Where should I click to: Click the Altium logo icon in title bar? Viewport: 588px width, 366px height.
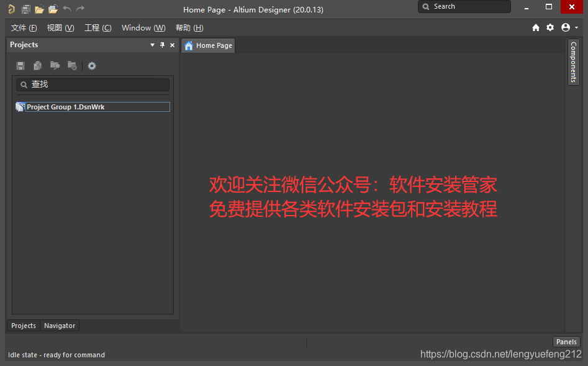click(12, 9)
